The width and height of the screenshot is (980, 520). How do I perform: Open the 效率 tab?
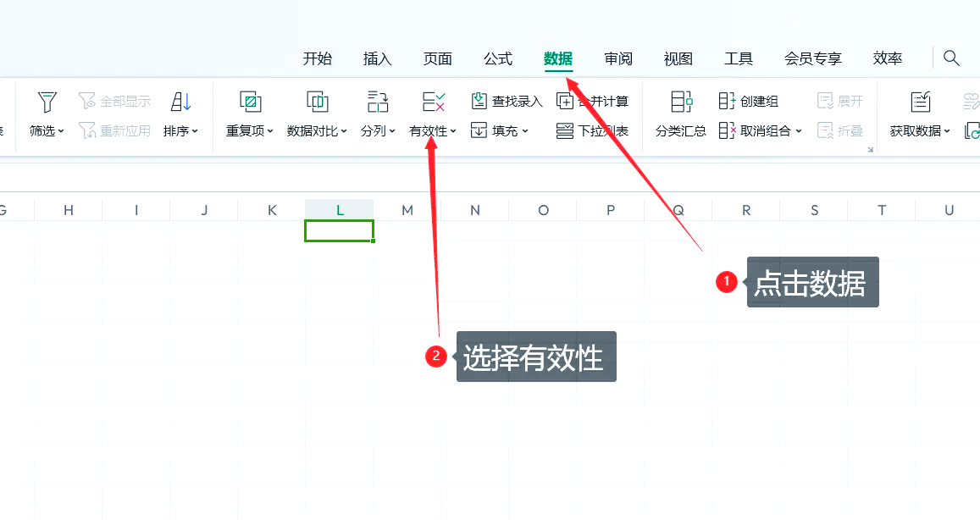coord(888,58)
